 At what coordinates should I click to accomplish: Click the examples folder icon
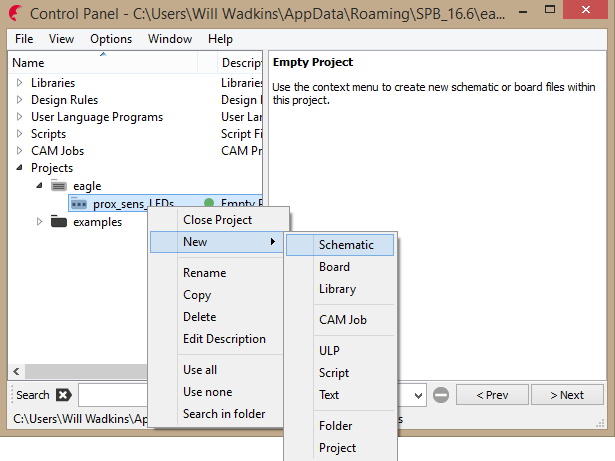coord(59,222)
